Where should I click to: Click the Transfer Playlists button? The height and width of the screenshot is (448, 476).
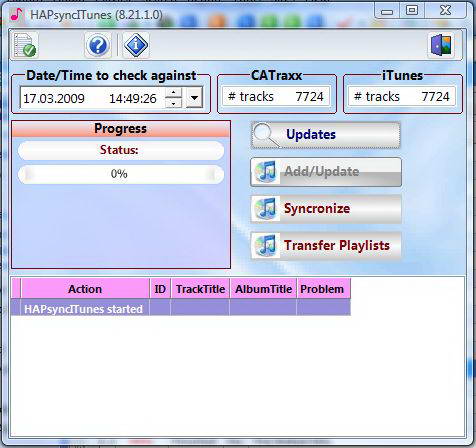pos(326,246)
